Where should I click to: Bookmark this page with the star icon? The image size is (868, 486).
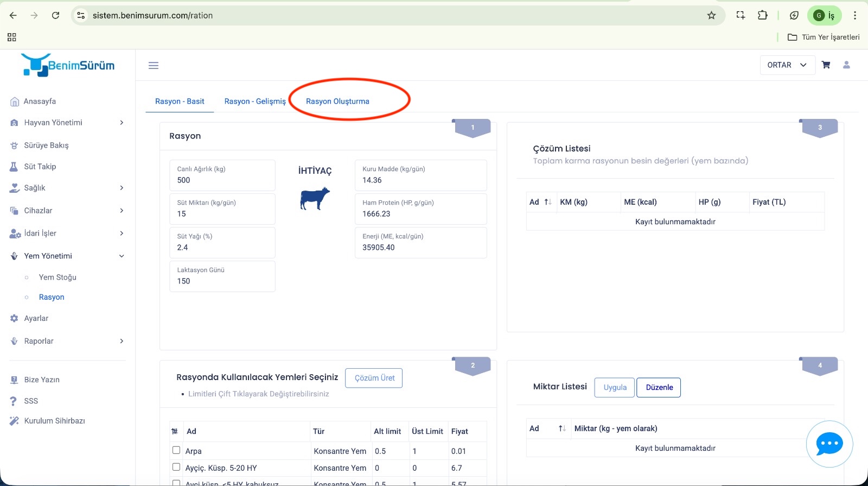(x=711, y=15)
